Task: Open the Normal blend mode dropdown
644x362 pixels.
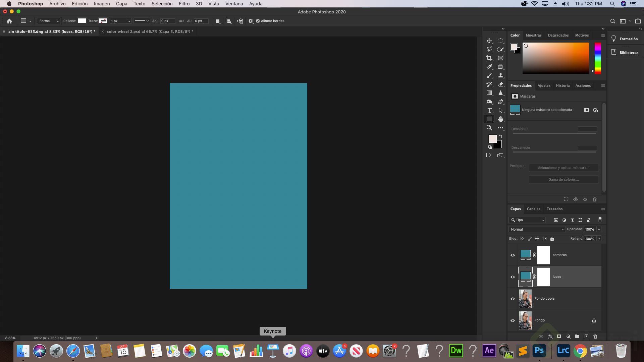Action: tap(537, 229)
